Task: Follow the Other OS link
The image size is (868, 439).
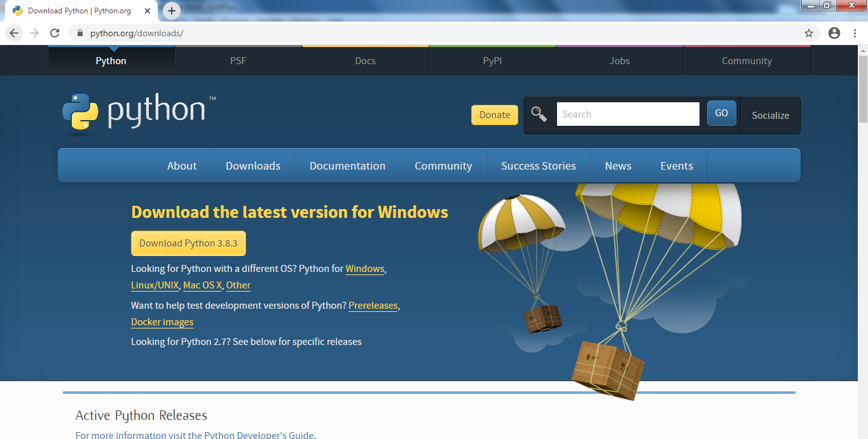Action: [x=238, y=285]
